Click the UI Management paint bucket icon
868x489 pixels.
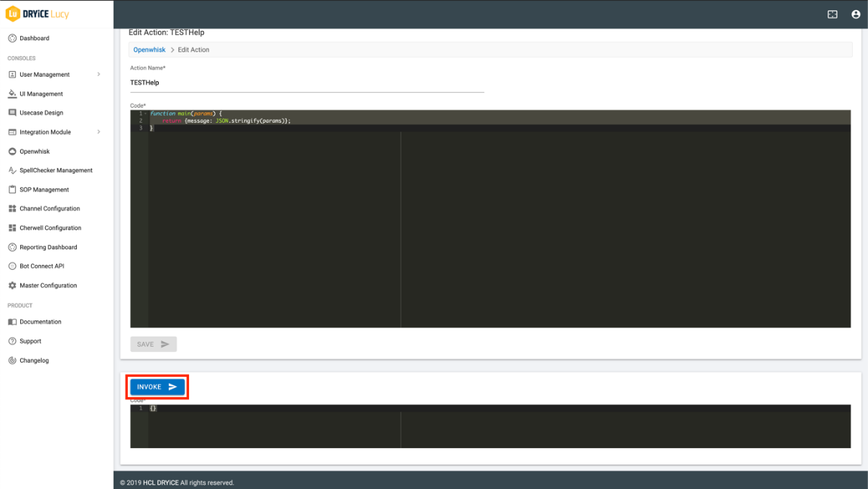point(12,94)
